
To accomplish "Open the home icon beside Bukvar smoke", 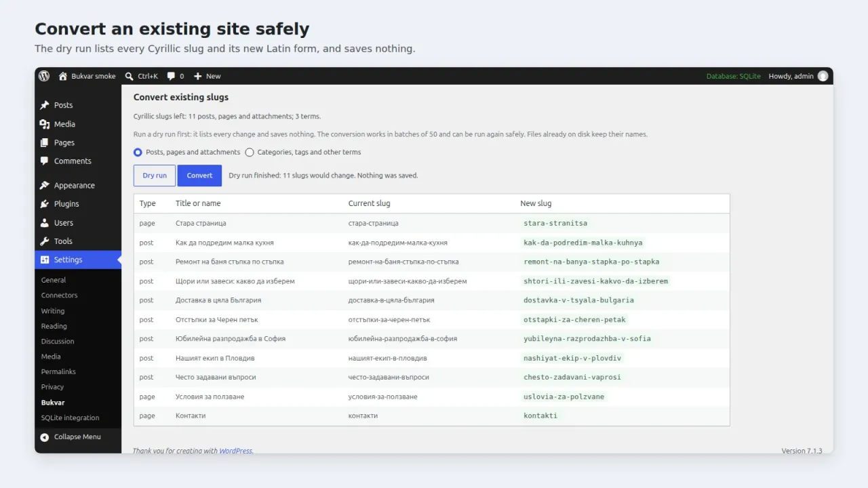I will [63, 76].
